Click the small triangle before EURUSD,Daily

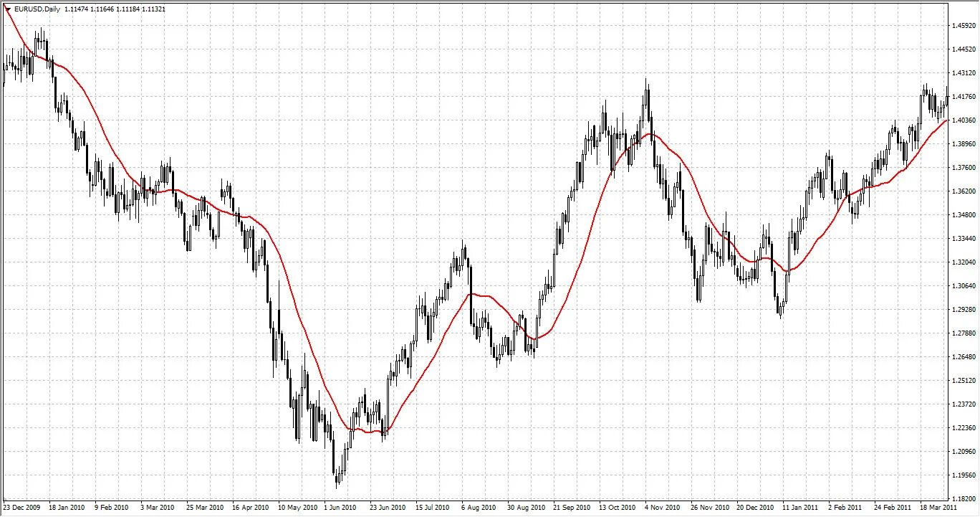tap(7, 9)
